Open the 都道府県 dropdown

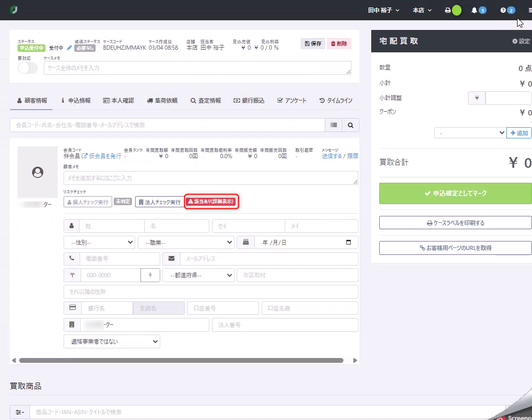pos(198,275)
